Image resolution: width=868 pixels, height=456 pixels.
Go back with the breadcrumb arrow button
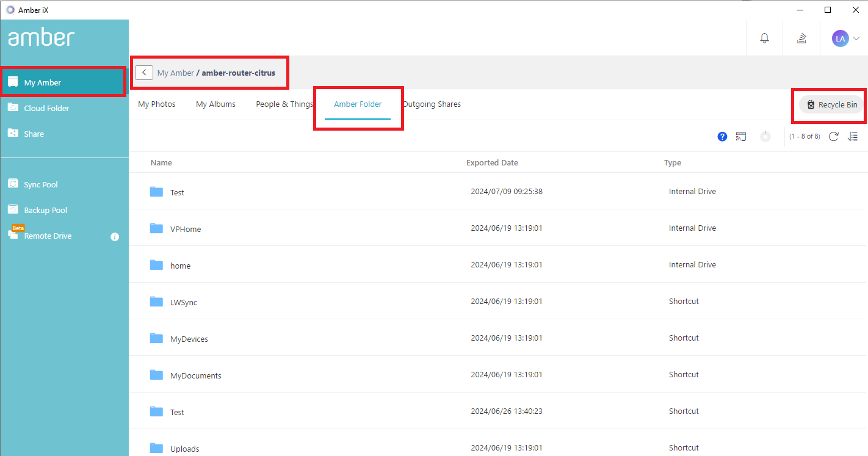pos(144,73)
